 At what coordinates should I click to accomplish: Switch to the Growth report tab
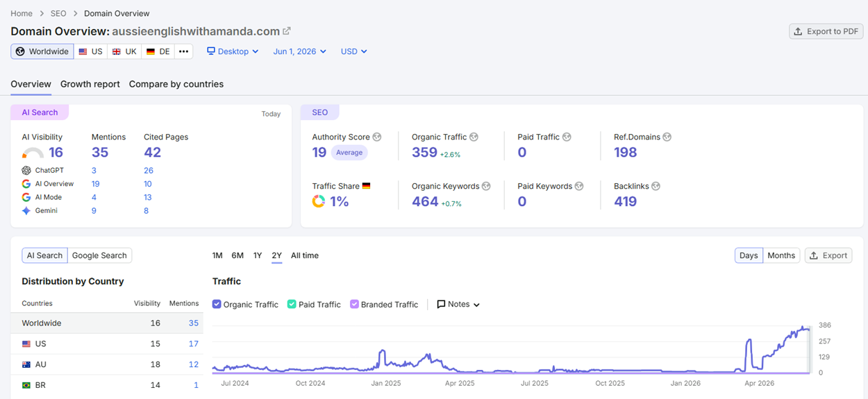[90, 84]
